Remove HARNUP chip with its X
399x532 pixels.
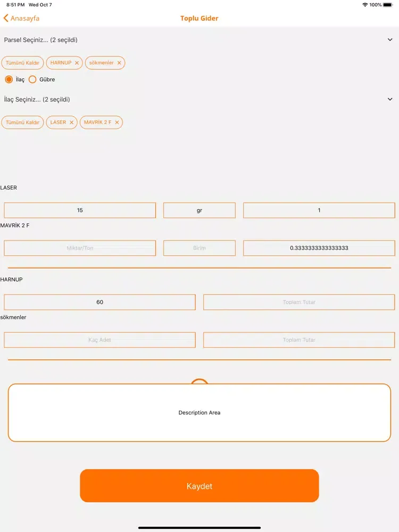tap(77, 63)
